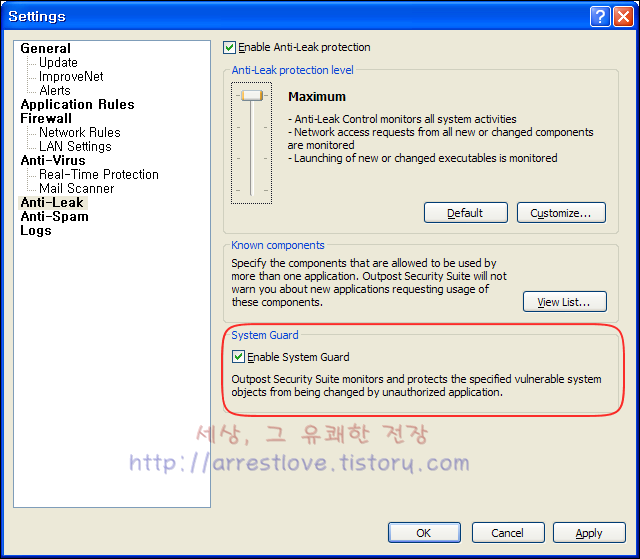Image resolution: width=640 pixels, height=559 pixels.
Task: Click the Help question mark button
Action: coord(600,17)
